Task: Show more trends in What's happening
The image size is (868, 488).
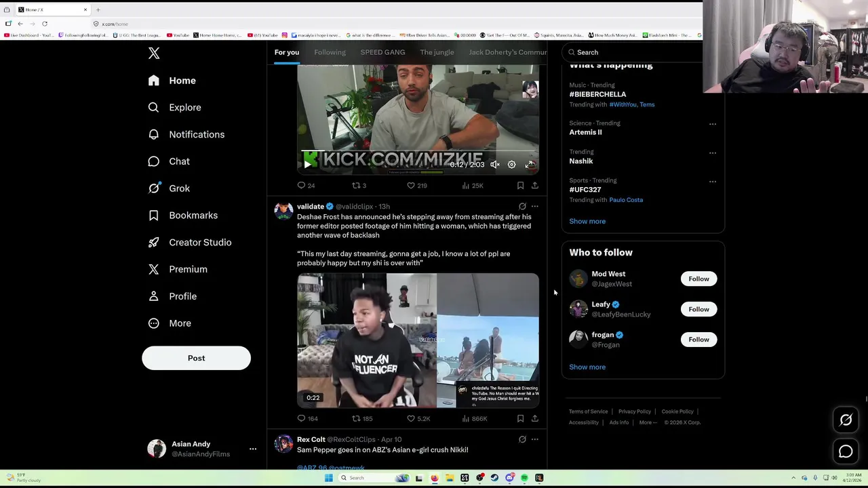Action: click(x=587, y=221)
